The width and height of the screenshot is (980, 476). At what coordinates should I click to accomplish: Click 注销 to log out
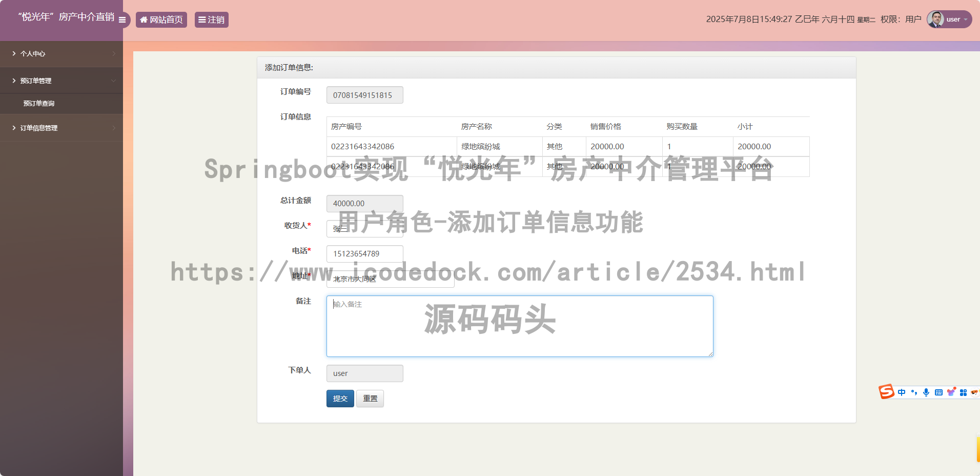click(x=212, y=19)
